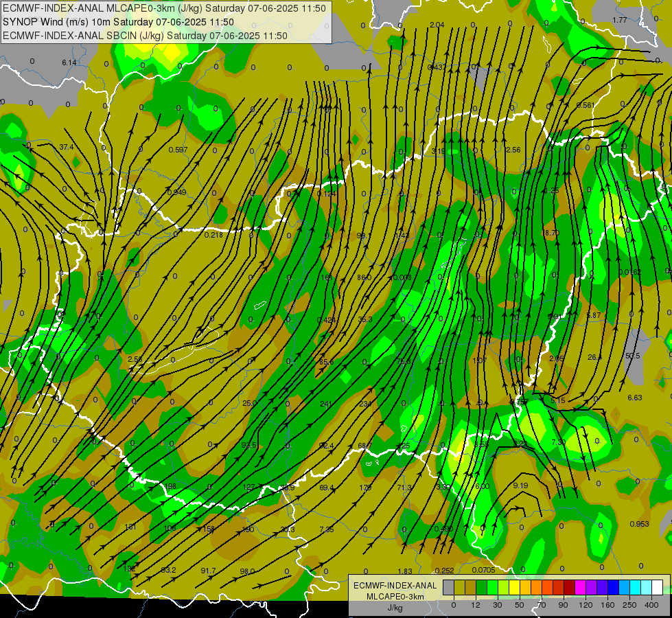Click the map value 71.3
Image resolution: width=672 pixels, height=618 pixels.
pyautogui.click(x=404, y=488)
